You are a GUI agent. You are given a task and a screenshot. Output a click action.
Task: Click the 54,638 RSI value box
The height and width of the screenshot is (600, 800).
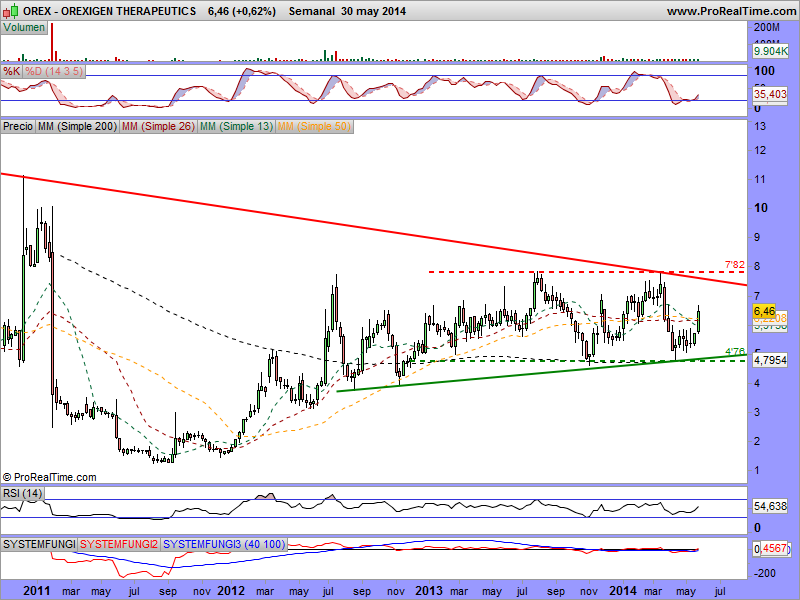point(770,506)
